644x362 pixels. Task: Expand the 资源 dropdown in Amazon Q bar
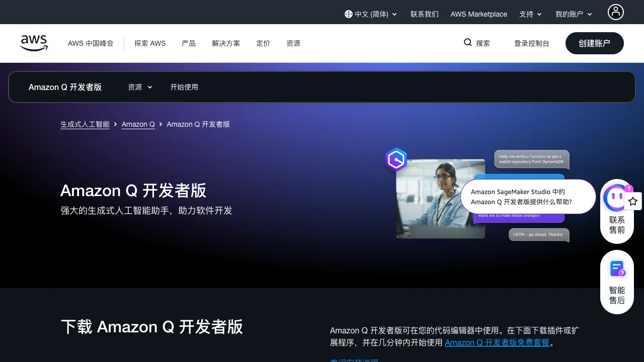tap(140, 87)
